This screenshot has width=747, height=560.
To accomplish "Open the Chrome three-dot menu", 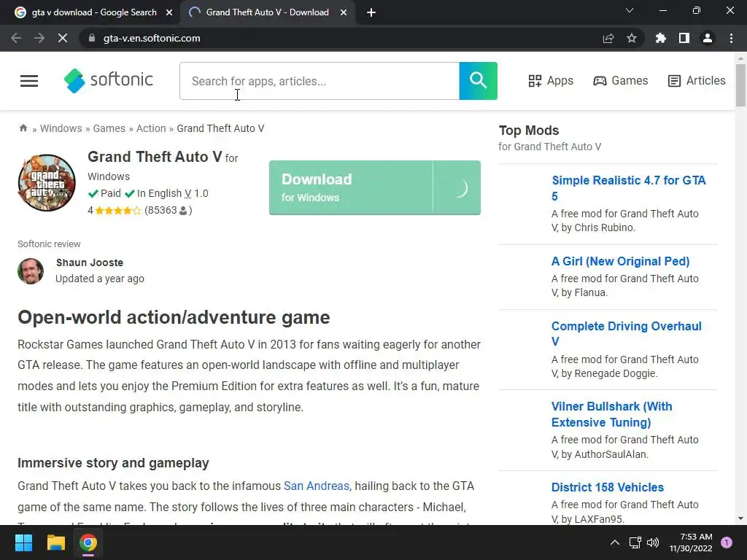I will pyautogui.click(x=731, y=38).
